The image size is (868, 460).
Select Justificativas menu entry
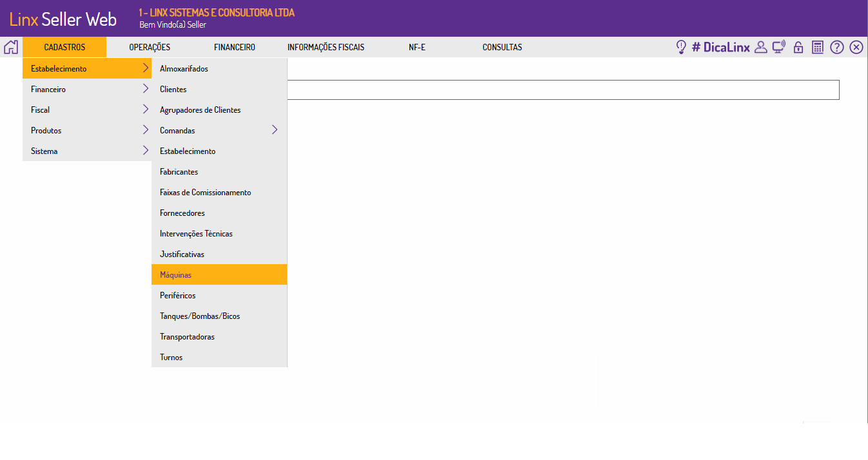pyautogui.click(x=219, y=254)
